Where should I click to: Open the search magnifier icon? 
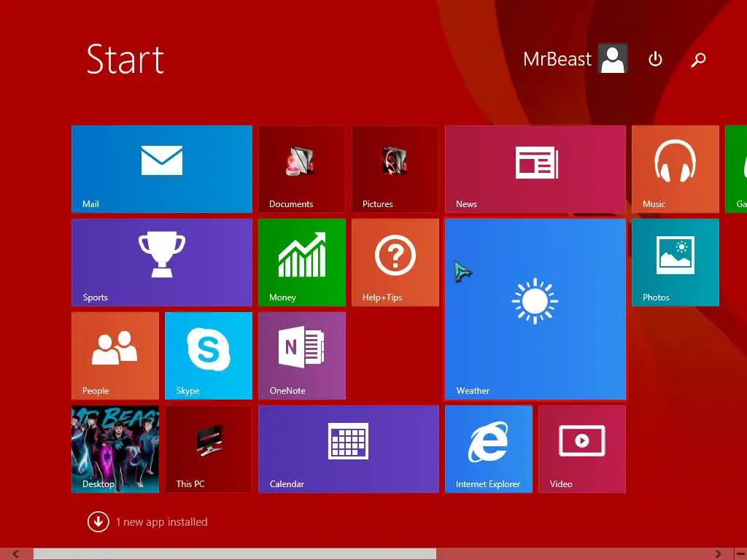[698, 60]
